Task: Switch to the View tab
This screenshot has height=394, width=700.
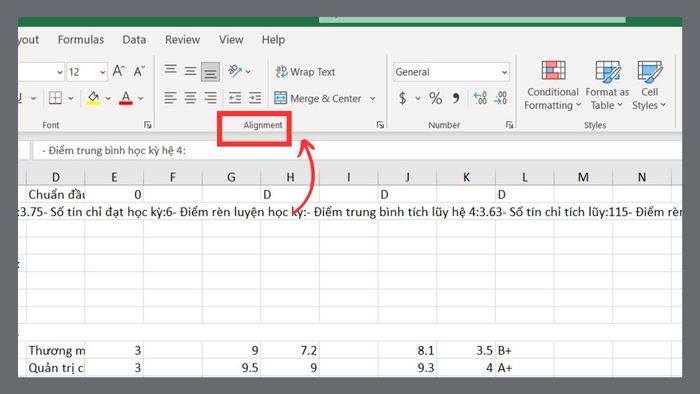Action: click(x=231, y=40)
